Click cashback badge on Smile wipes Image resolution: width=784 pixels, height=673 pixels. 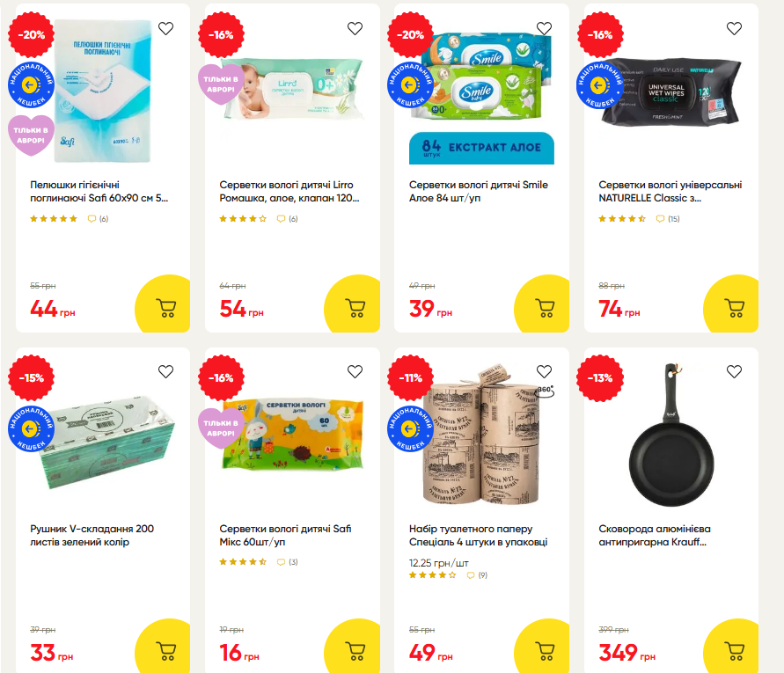411,85
